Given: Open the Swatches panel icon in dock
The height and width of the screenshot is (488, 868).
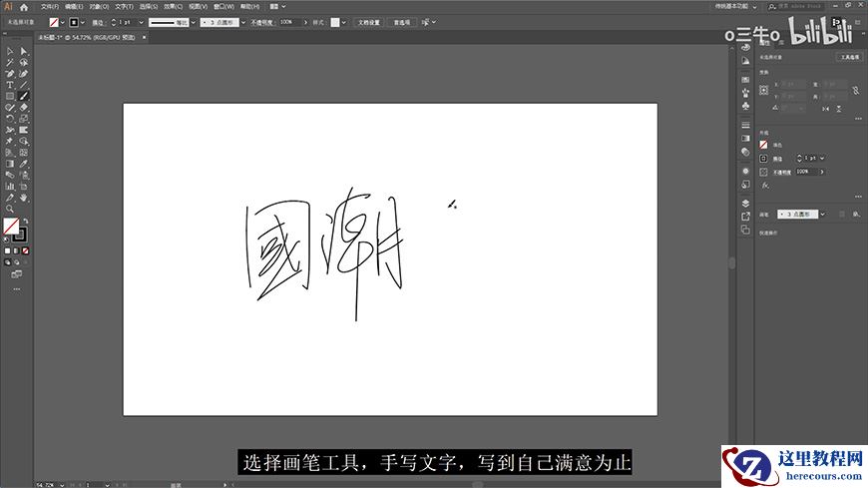Looking at the screenshot, I should coord(745,79).
